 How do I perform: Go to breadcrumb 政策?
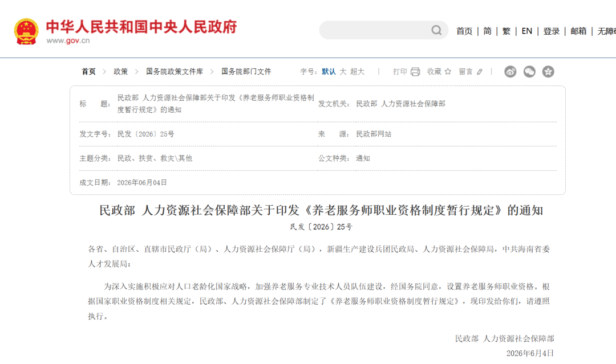coord(120,71)
